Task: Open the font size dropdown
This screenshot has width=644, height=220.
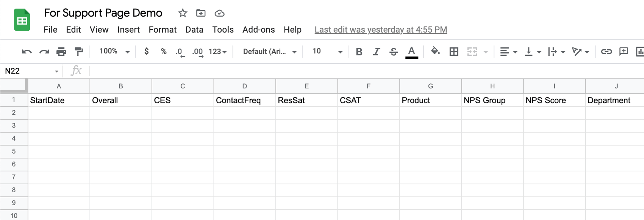Action: (327, 52)
